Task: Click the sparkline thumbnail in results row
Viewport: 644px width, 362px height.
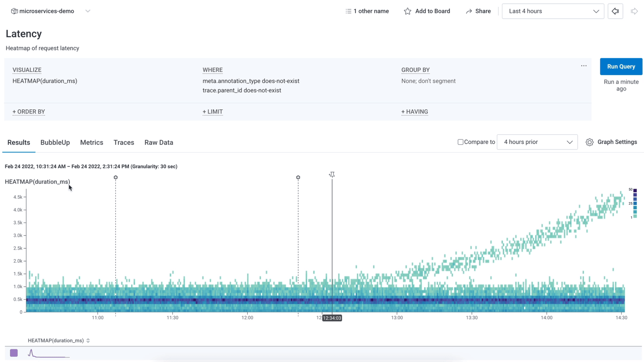Action: (49, 353)
